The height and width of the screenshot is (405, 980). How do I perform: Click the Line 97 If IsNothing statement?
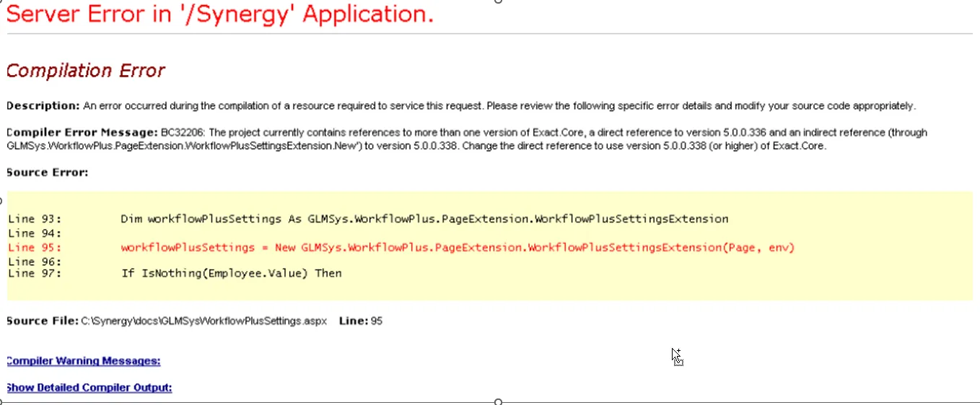click(231, 273)
